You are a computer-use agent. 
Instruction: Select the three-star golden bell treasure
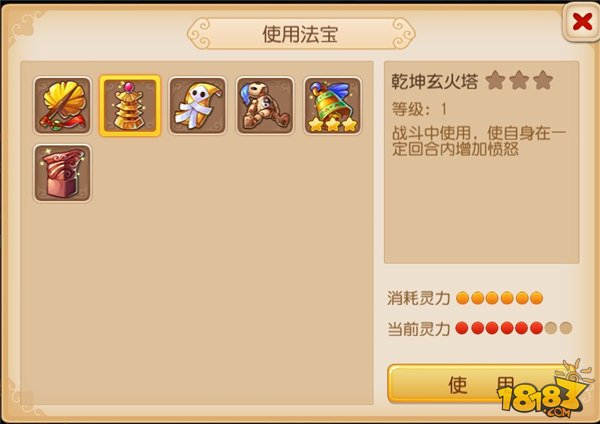pyautogui.click(x=333, y=106)
